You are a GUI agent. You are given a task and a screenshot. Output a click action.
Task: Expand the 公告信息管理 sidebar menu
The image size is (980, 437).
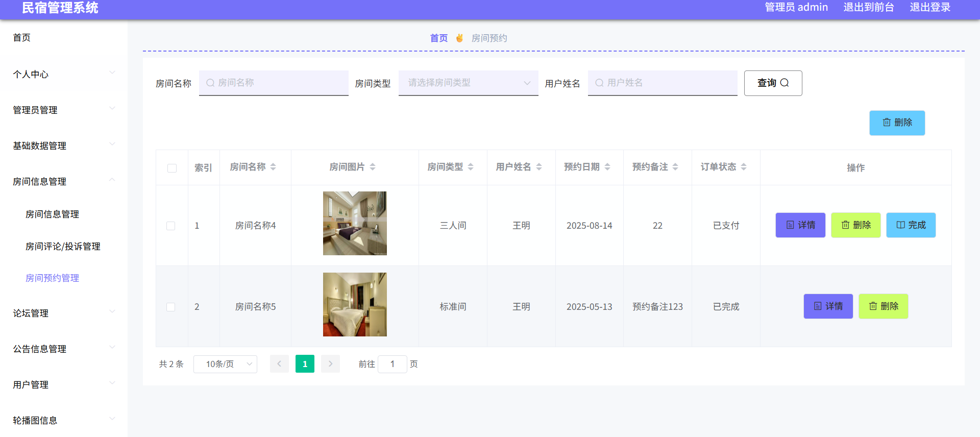coord(64,349)
